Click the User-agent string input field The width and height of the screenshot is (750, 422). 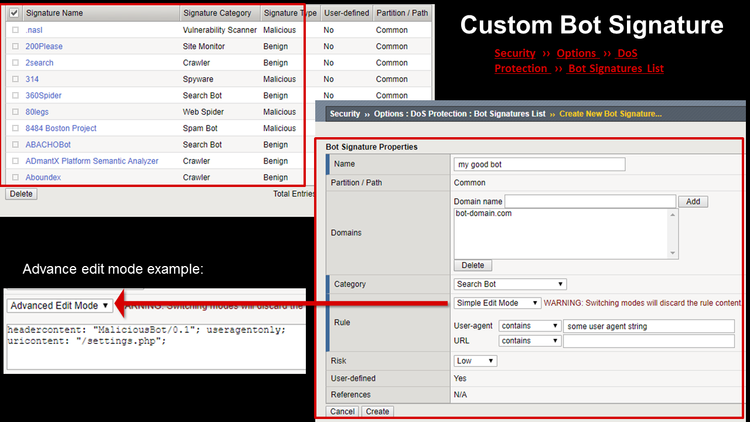click(x=649, y=326)
